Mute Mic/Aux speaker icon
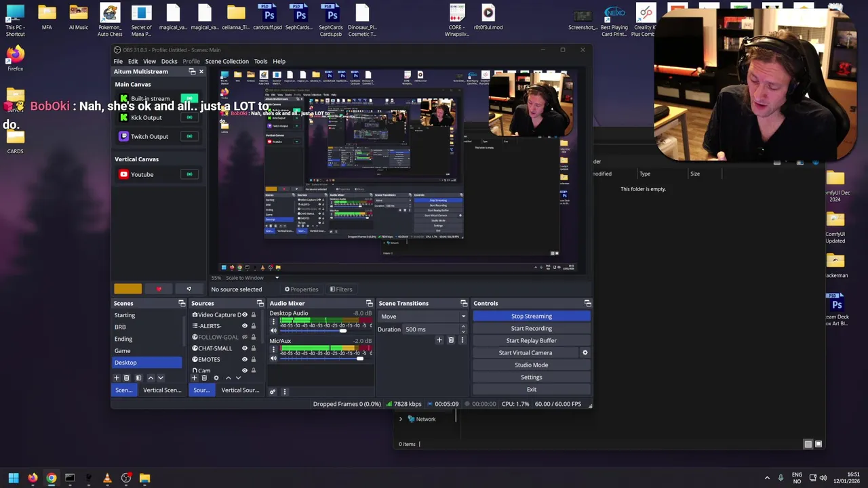The height and width of the screenshot is (488, 868). (273, 358)
